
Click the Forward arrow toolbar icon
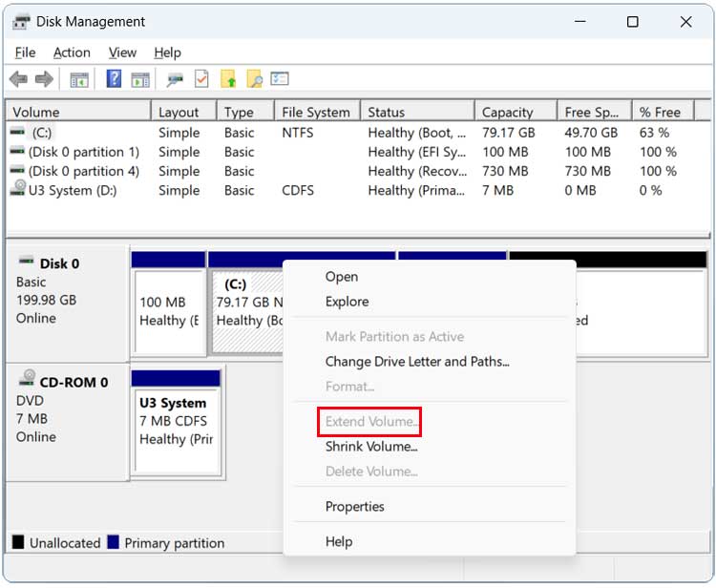tap(43, 79)
